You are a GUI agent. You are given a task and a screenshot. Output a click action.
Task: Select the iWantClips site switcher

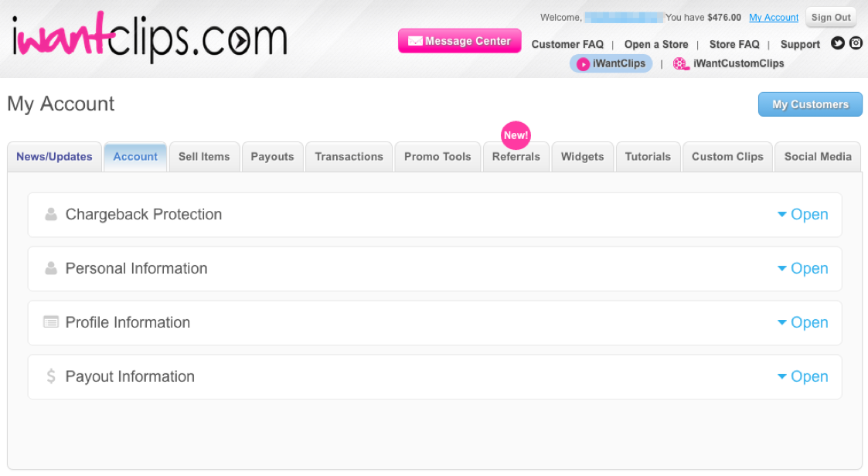coord(611,63)
